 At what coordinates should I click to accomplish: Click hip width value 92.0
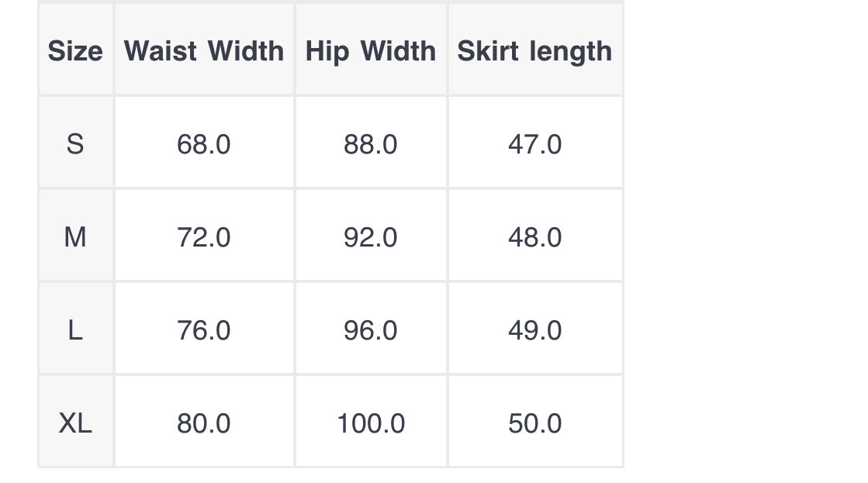371,237
